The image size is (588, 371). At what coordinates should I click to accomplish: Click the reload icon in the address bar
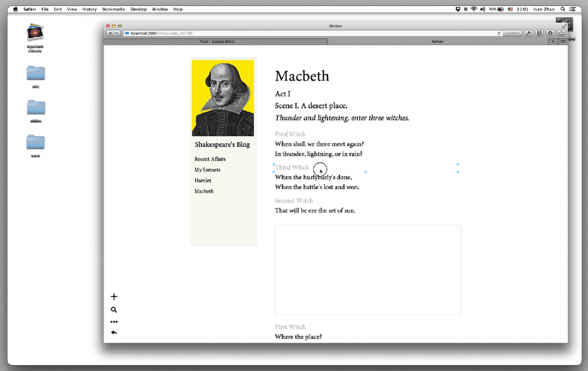pyautogui.click(x=499, y=33)
